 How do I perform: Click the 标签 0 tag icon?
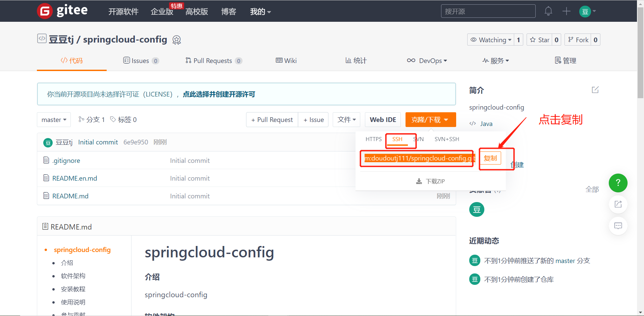tap(113, 119)
